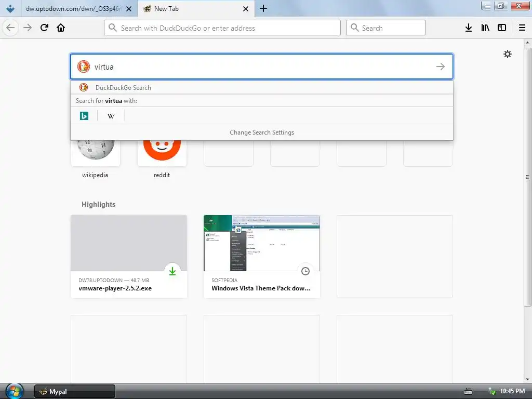The image size is (532, 399).
Task: Open the Windows Start menu orb
Action: pos(14,391)
